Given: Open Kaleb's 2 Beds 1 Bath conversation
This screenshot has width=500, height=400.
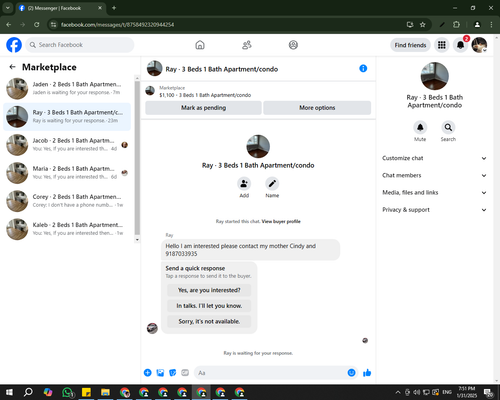Looking at the screenshot, I should [x=67, y=229].
